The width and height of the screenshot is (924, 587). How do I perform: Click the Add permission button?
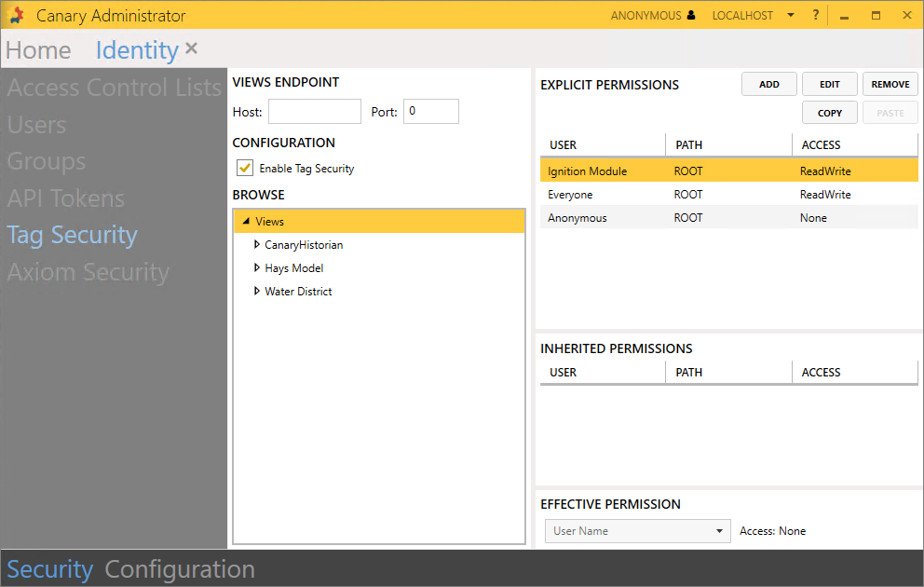point(768,85)
